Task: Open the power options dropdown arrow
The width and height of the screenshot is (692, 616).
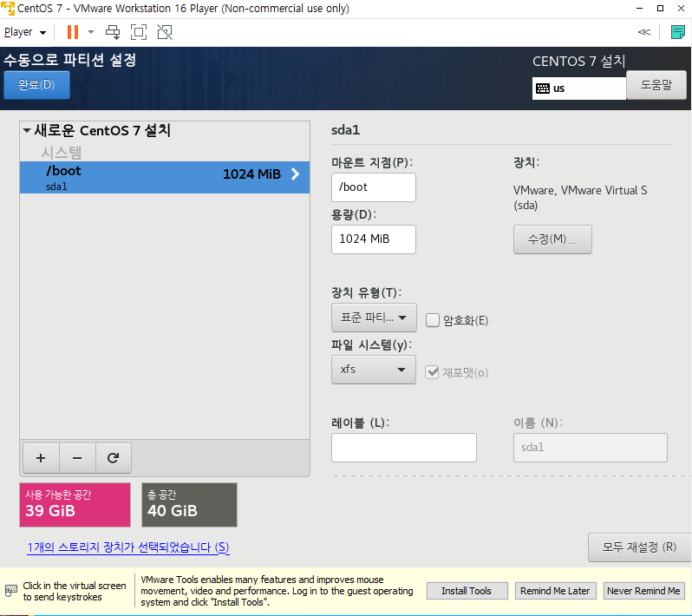Action: click(x=91, y=32)
